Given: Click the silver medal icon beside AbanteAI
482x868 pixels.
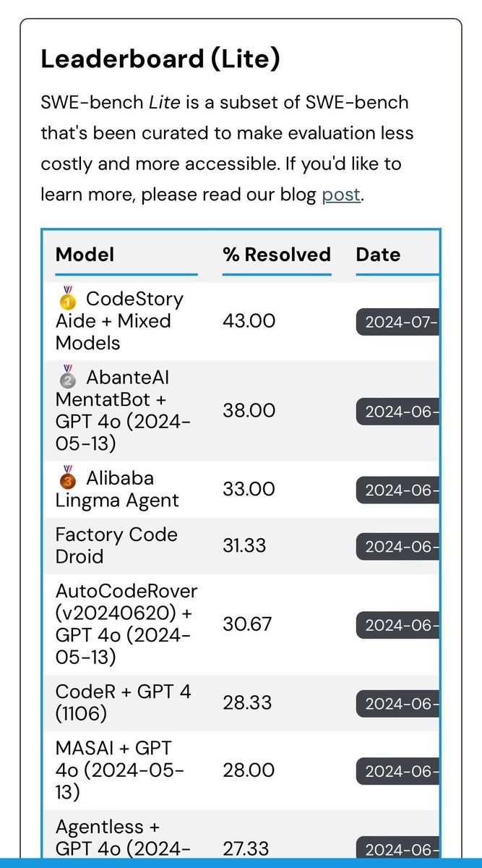Looking at the screenshot, I should pyautogui.click(x=67, y=377).
